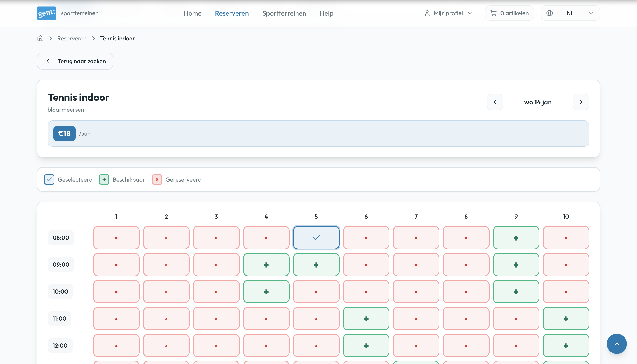
Task: Click the user profile icon beside Mijn profiel
Action: (427, 13)
